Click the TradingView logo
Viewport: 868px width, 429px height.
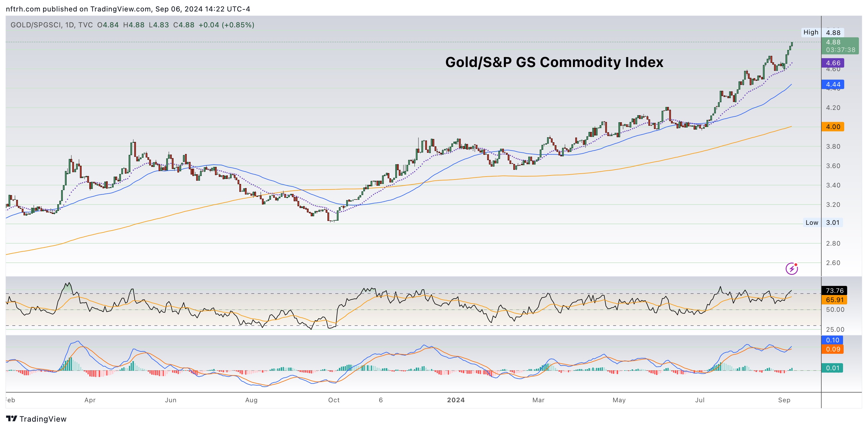click(36, 419)
